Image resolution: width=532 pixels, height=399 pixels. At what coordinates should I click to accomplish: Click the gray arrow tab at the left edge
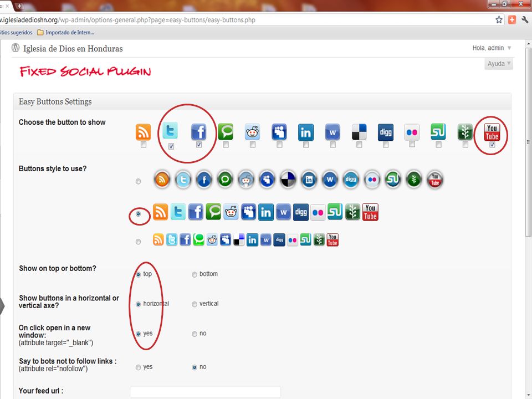click(2, 306)
